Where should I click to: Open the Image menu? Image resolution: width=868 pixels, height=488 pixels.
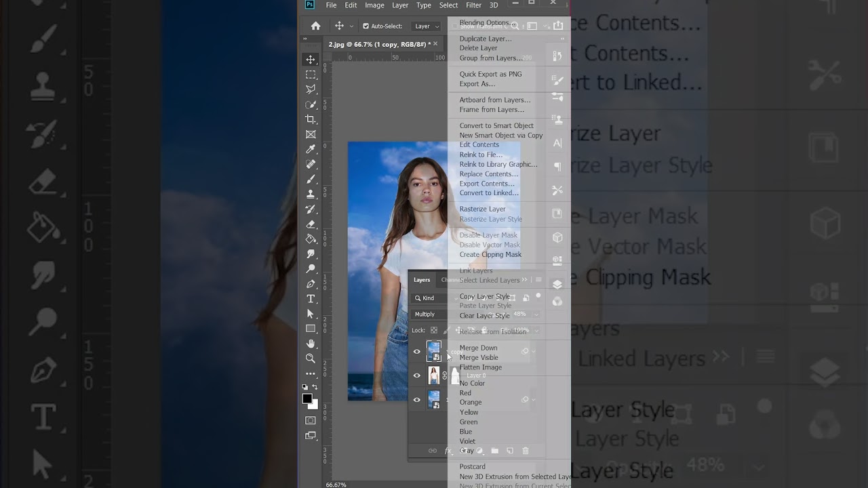tap(374, 5)
